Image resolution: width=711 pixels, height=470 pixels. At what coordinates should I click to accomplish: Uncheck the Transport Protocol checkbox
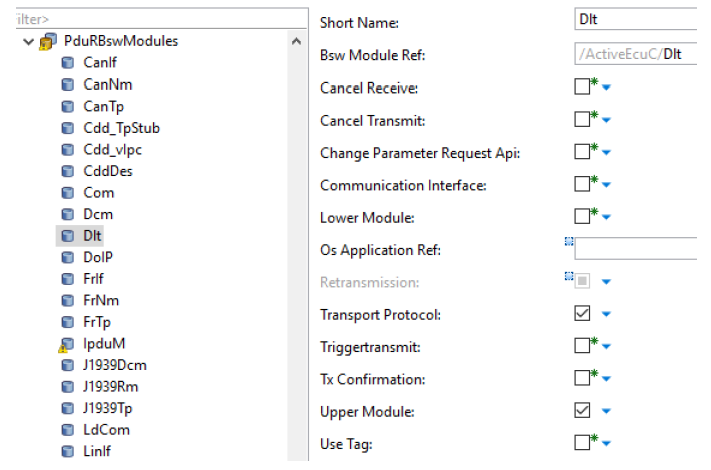(582, 314)
